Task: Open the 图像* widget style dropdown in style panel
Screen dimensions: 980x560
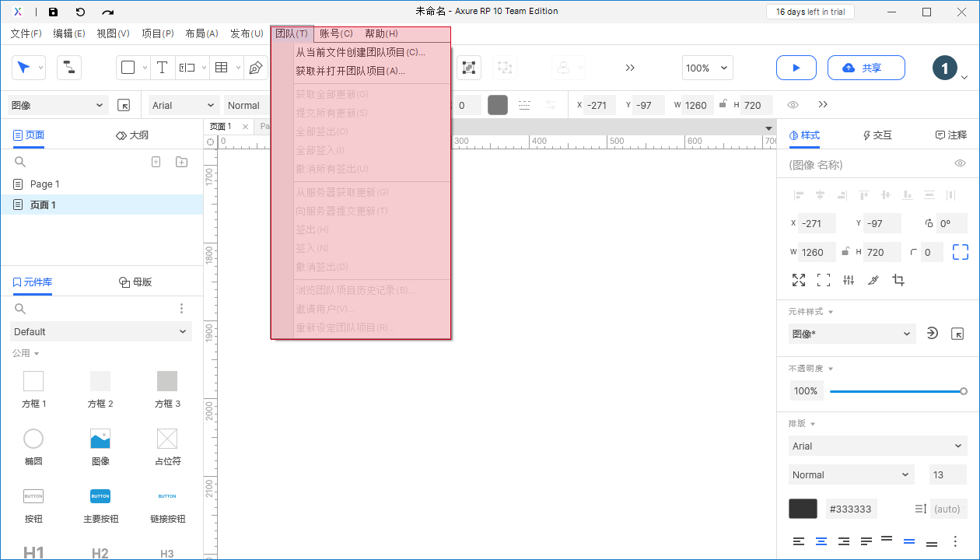Action: [852, 334]
